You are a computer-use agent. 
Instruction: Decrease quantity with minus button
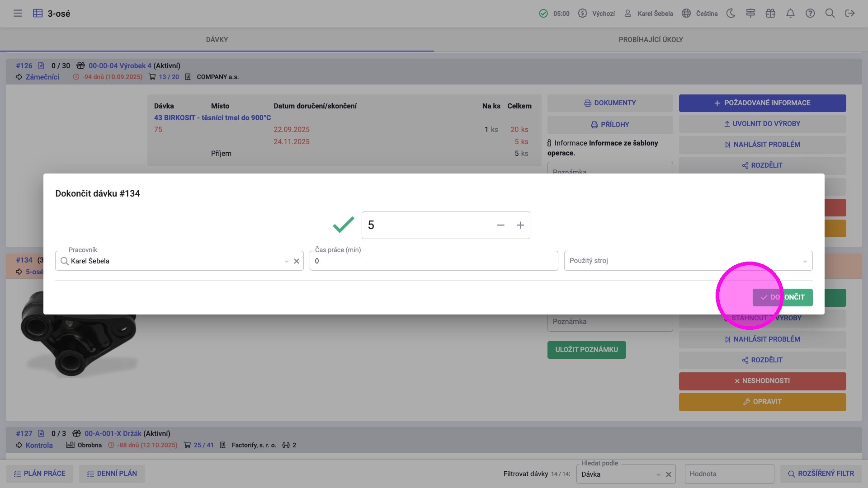pos(500,225)
